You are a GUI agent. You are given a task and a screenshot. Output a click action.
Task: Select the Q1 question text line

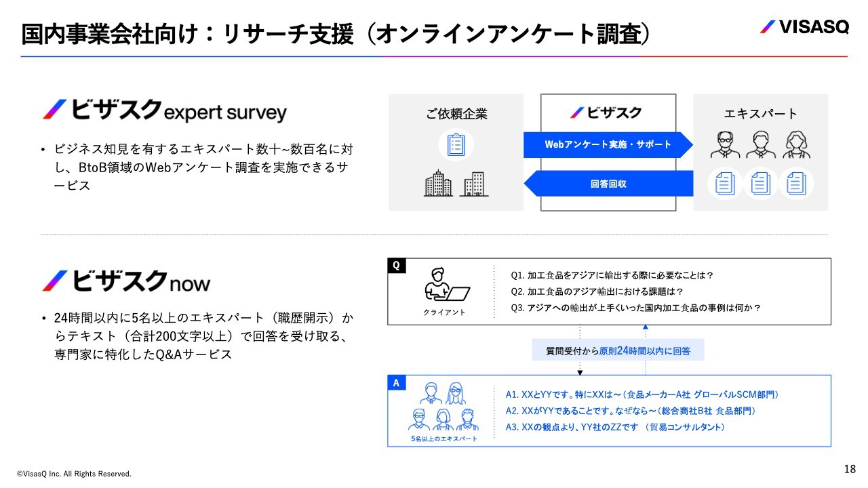612,275
